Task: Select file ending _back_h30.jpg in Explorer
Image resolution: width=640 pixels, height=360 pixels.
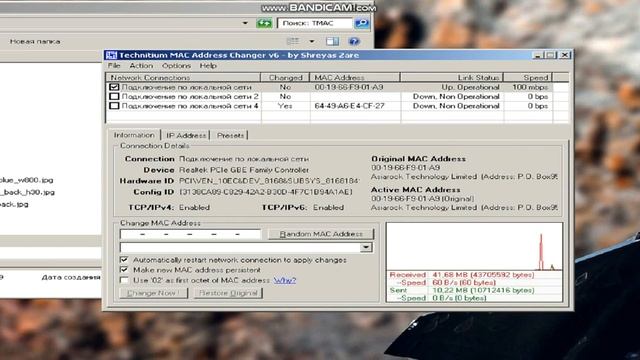Action: coord(27,192)
